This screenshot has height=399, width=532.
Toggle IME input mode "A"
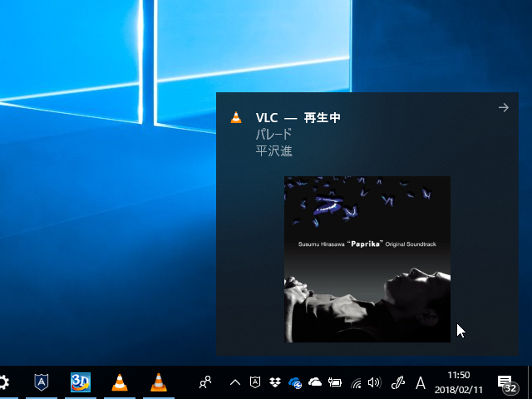pyautogui.click(x=421, y=382)
